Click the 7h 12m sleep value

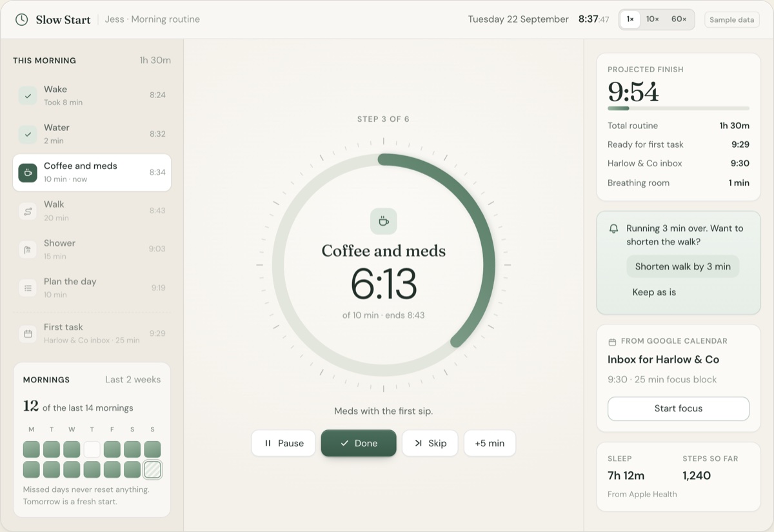pyautogui.click(x=626, y=476)
